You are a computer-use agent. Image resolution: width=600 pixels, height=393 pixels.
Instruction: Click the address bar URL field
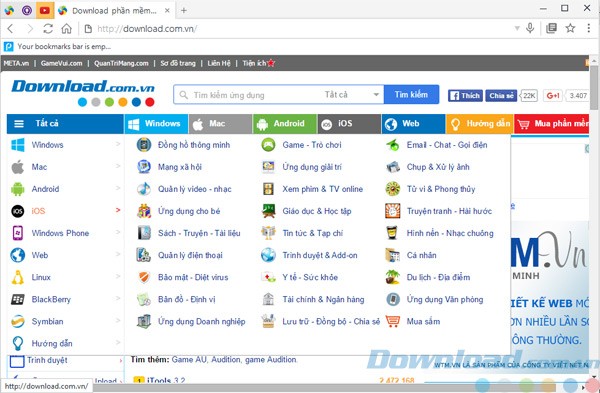coord(298,28)
